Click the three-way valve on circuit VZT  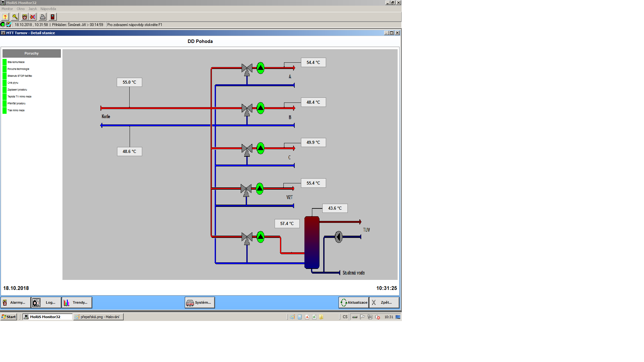pyautogui.click(x=246, y=189)
